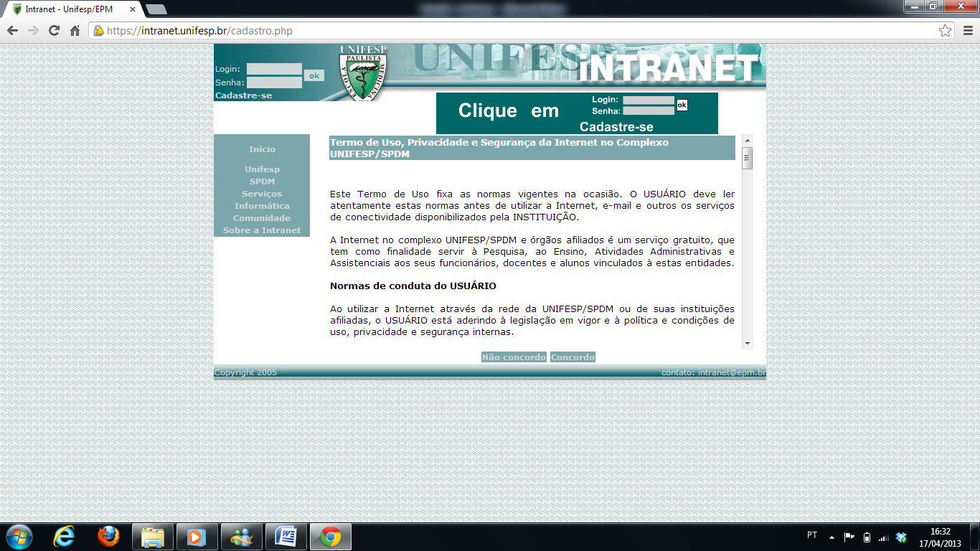Screen dimensions: 980x551
Task: Open the media player taskbar icon
Action: click(x=197, y=537)
